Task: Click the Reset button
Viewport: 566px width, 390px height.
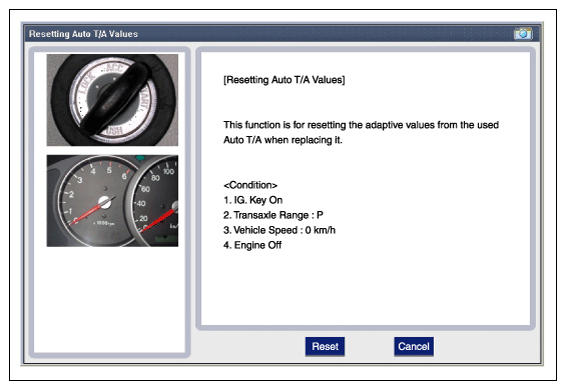Action: click(325, 346)
